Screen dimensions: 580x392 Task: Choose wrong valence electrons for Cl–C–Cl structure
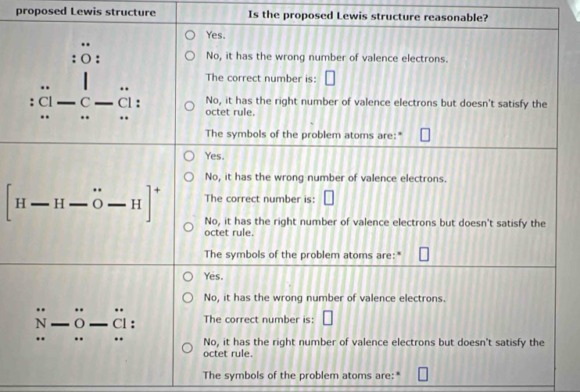point(192,58)
